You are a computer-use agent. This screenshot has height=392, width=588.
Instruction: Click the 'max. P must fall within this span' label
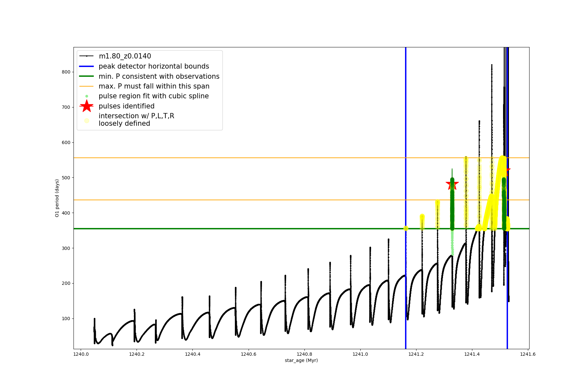point(154,86)
